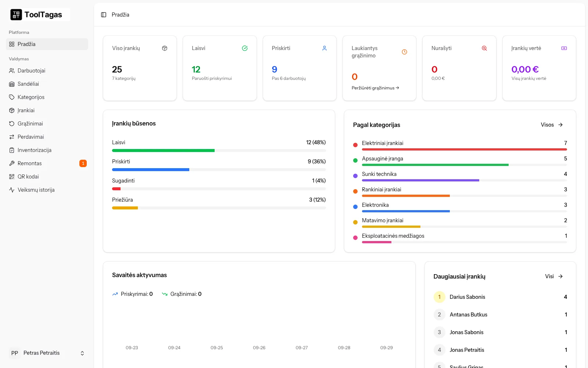Open Pradžia in the sidebar
588x368 pixels.
47,44
